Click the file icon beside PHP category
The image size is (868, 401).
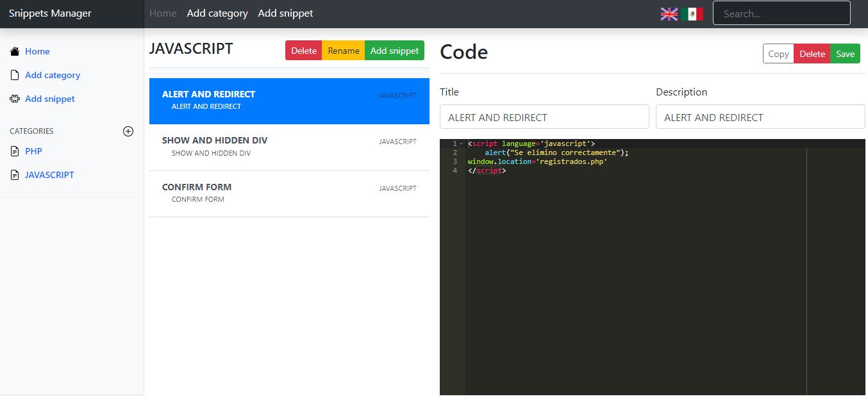pos(14,151)
